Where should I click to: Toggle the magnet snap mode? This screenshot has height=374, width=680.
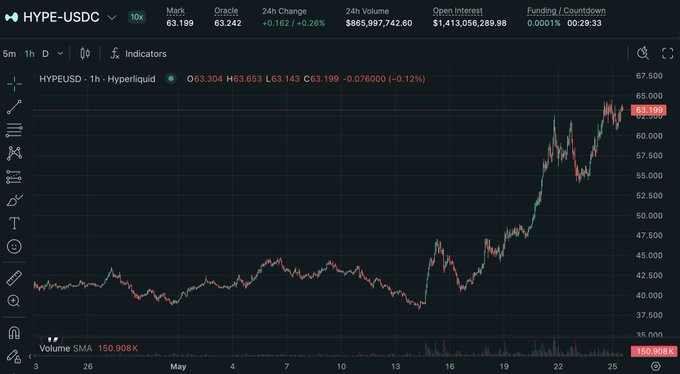coord(14,333)
